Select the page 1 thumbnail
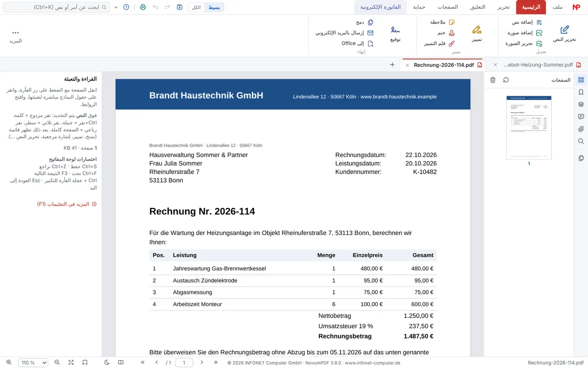 529,127
